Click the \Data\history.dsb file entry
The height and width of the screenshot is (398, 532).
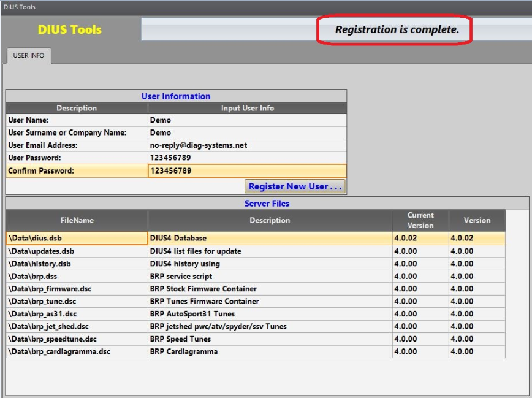click(x=77, y=264)
